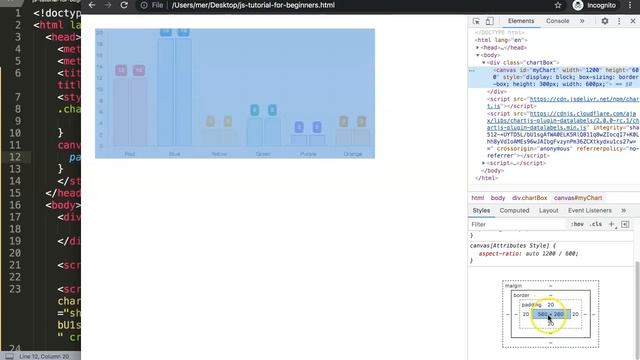This screenshot has width=640, height=360.
Task: Switch to the Layout tab
Action: pos(548,211)
